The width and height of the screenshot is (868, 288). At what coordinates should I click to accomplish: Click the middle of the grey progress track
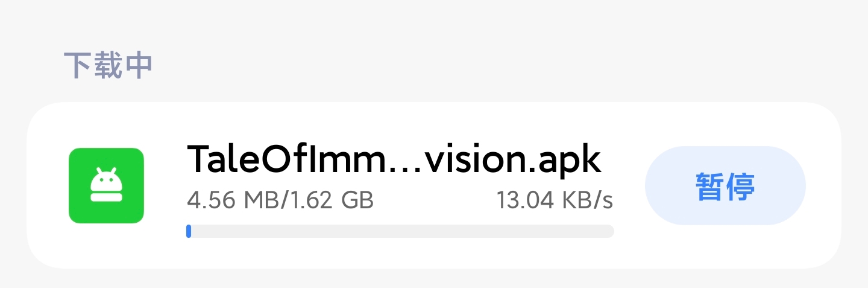click(400, 231)
